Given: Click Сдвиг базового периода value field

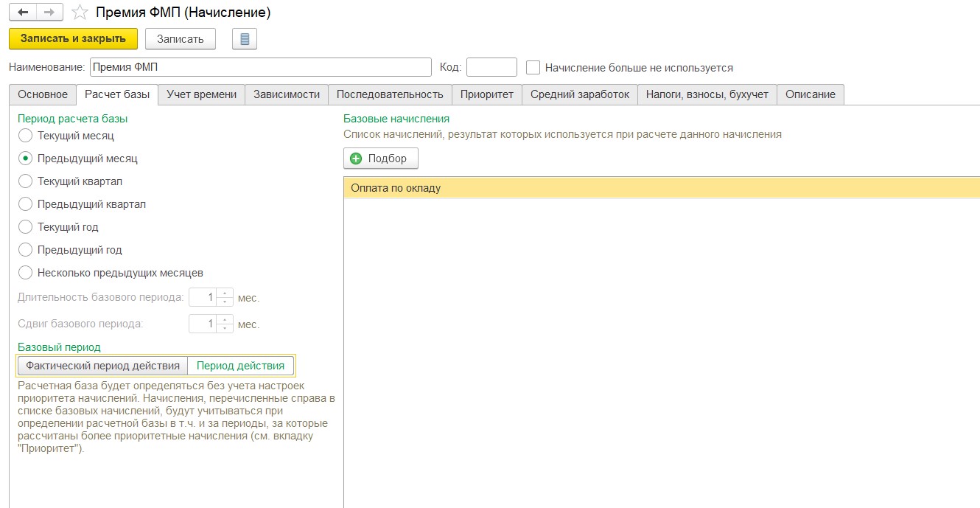Looking at the screenshot, I should click(203, 324).
